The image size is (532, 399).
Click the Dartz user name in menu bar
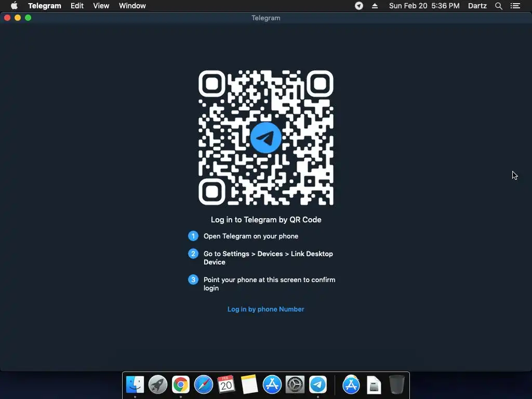click(x=477, y=6)
